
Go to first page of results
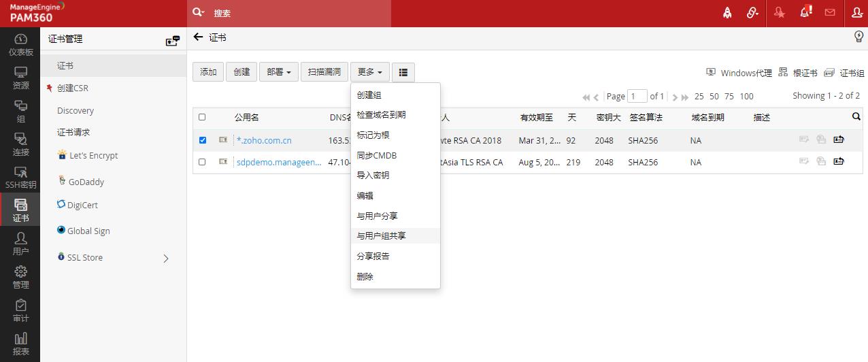tap(586, 97)
